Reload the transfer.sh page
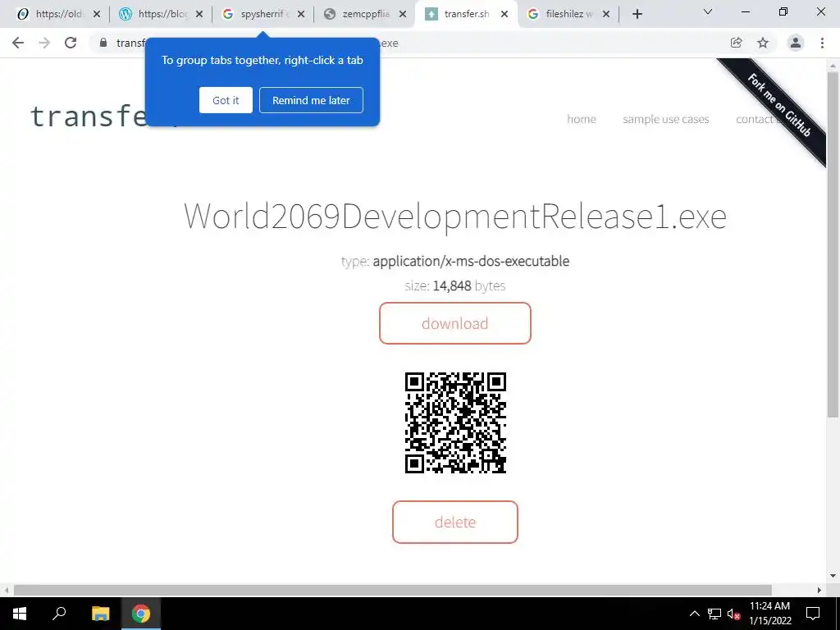 (x=71, y=43)
